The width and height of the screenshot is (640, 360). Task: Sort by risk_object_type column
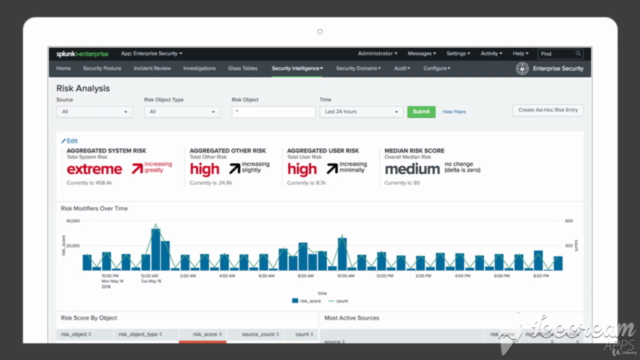[140, 334]
